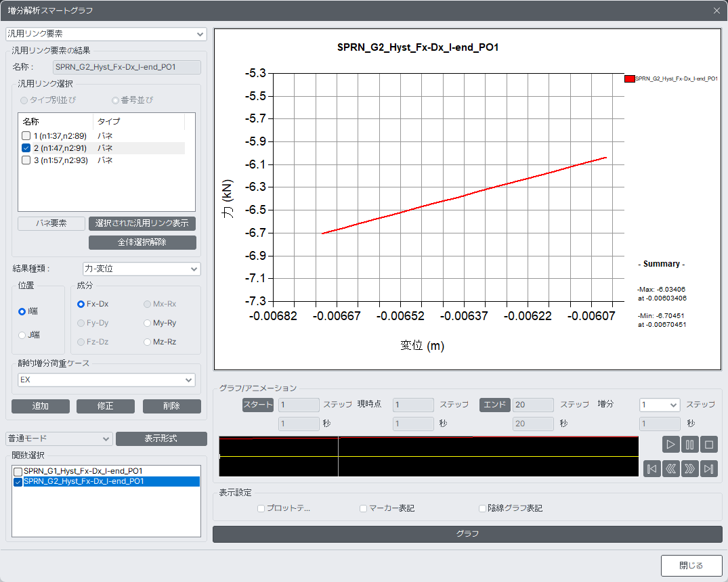Click the red curve in the graph

coord(465,196)
